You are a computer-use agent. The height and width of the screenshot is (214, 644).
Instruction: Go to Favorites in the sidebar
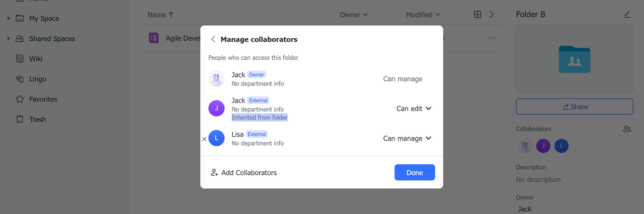click(x=43, y=99)
